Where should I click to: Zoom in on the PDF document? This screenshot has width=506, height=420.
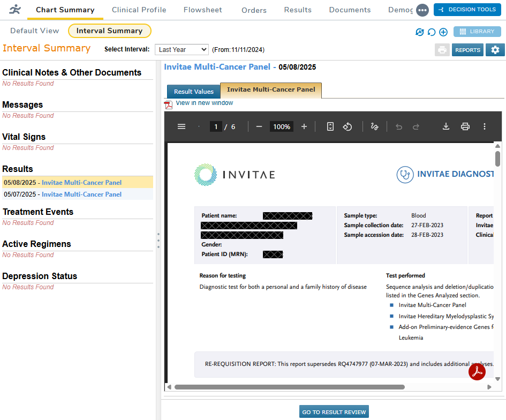click(x=304, y=126)
